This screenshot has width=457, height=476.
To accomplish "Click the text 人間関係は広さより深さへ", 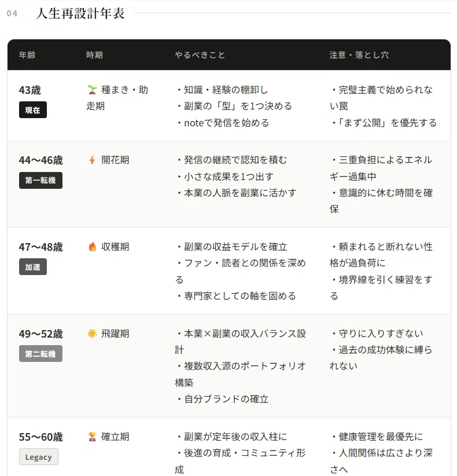I will pos(381,462).
